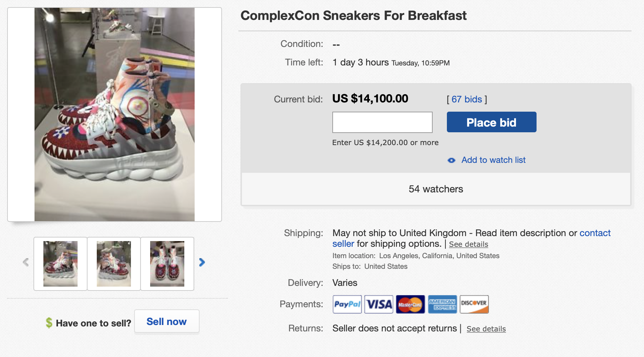Go to previous thumbnails with left arrow
This screenshot has height=357, width=644.
pos(26,262)
